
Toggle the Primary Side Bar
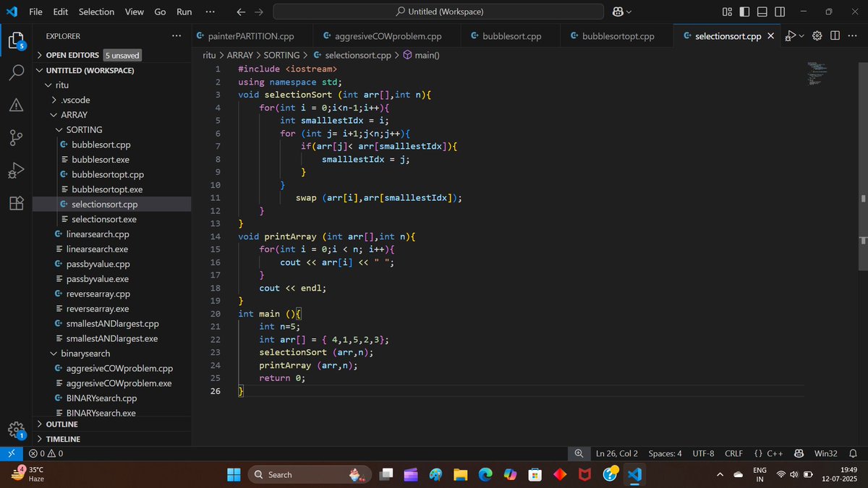(745, 12)
